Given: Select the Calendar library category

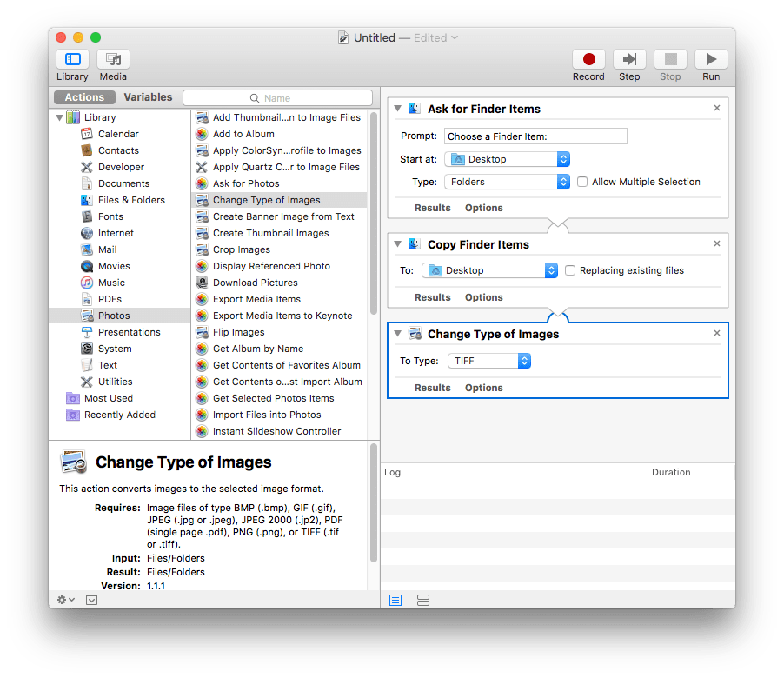Looking at the screenshot, I should [x=118, y=134].
